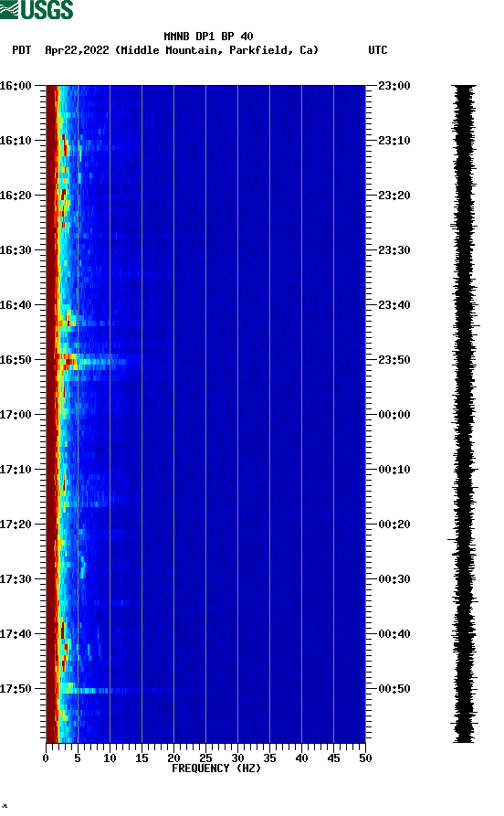Click the '23:20' UTC time label
This screenshot has width=504, height=816.
point(394,196)
